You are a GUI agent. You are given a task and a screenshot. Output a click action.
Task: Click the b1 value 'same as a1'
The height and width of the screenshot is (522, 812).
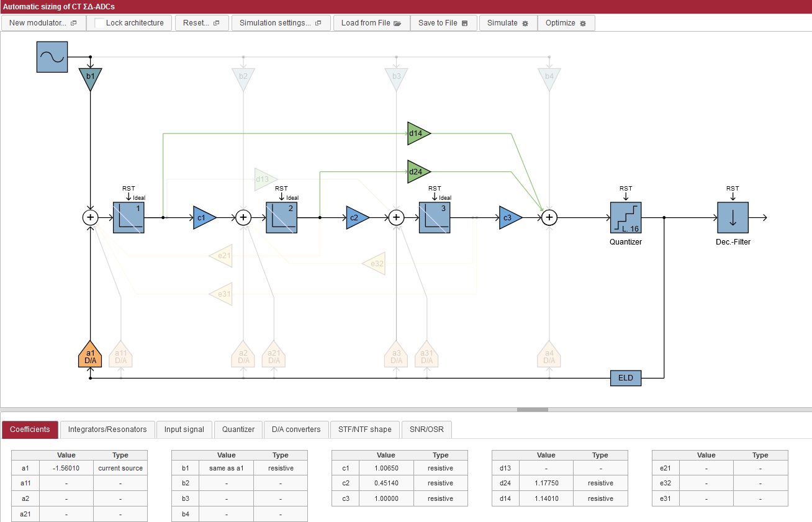pyautogui.click(x=227, y=468)
